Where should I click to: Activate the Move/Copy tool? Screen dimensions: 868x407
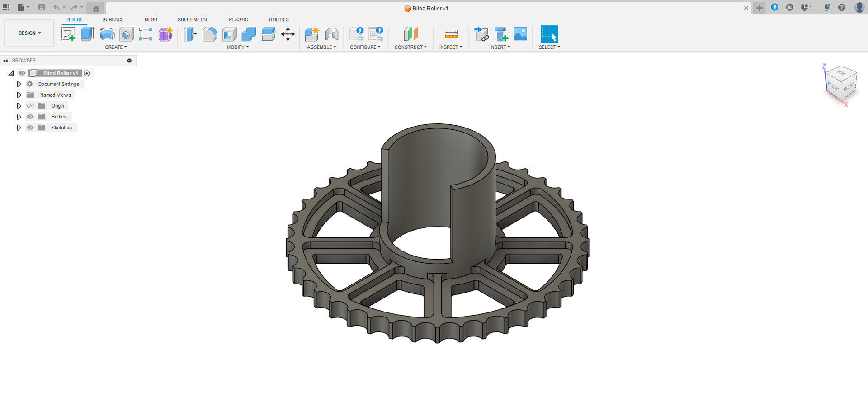pos(288,34)
